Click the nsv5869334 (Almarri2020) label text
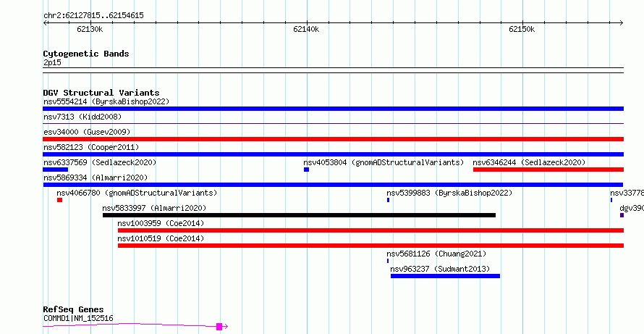The height and width of the screenshot is (334, 644). pos(96,178)
